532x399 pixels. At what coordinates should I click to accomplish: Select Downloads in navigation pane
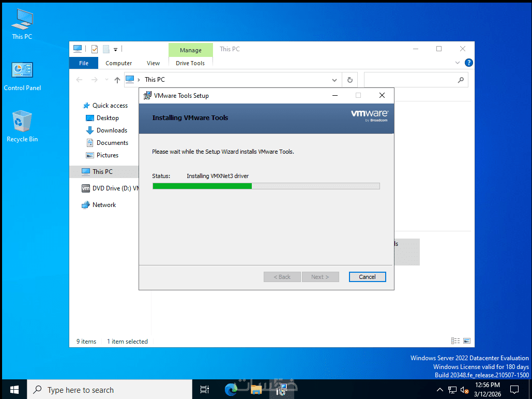tap(107, 130)
